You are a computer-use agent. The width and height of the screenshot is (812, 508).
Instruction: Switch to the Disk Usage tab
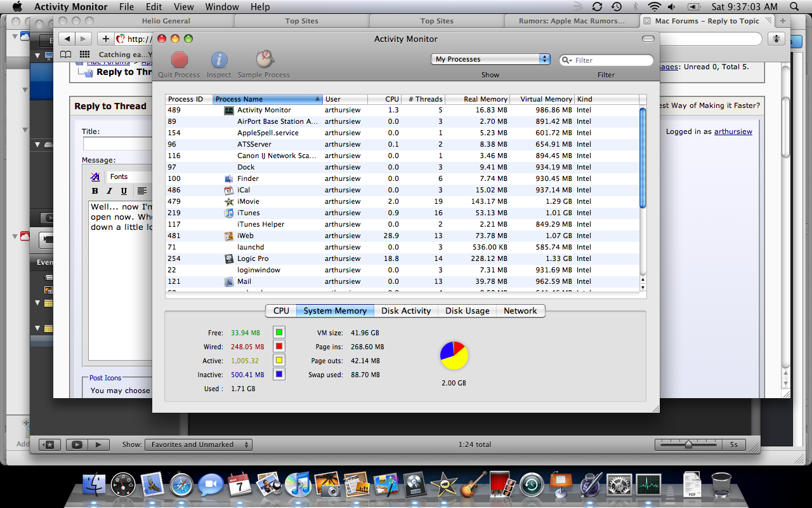click(x=468, y=311)
